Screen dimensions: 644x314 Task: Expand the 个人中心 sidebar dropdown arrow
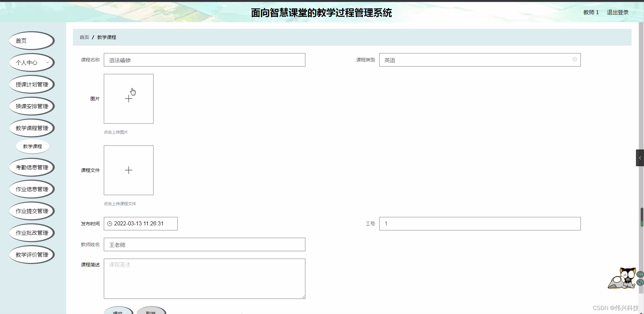click(48, 62)
